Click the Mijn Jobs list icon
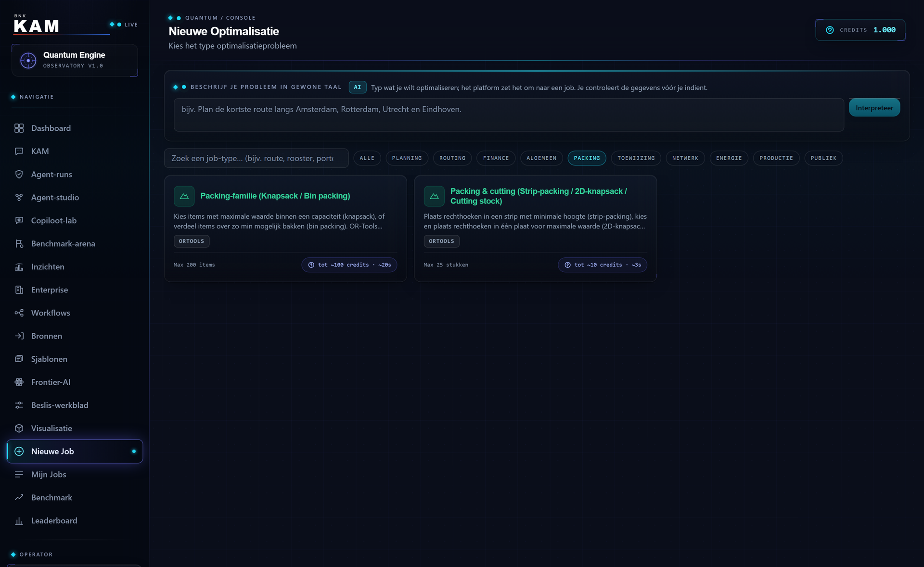 (19, 474)
